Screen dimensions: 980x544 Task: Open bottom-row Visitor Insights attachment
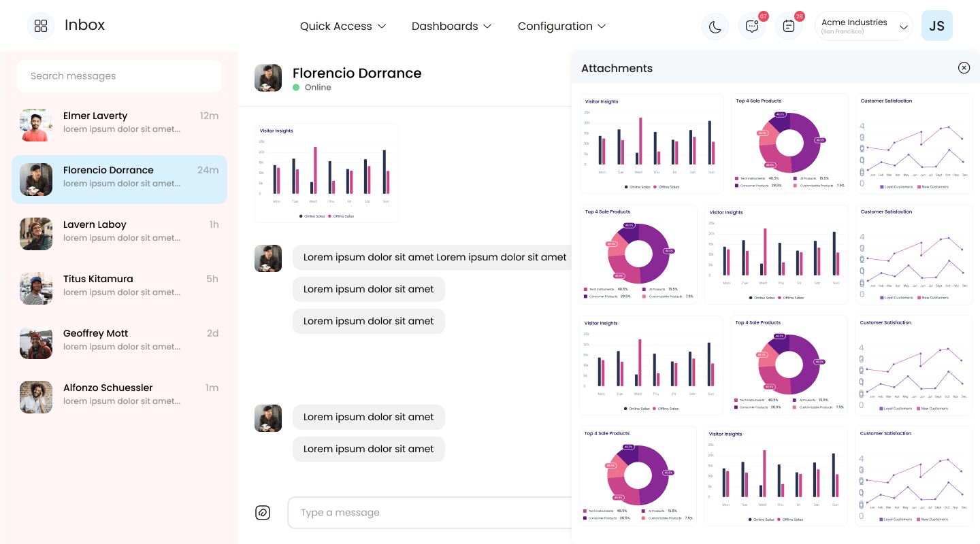pyautogui.click(x=777, y=476)
